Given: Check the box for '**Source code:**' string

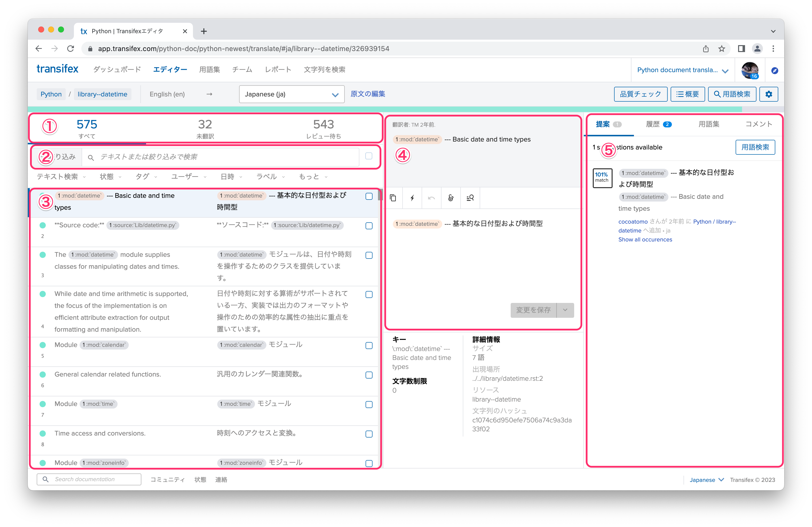Looking at the screenshot, I should coord(369,226).
